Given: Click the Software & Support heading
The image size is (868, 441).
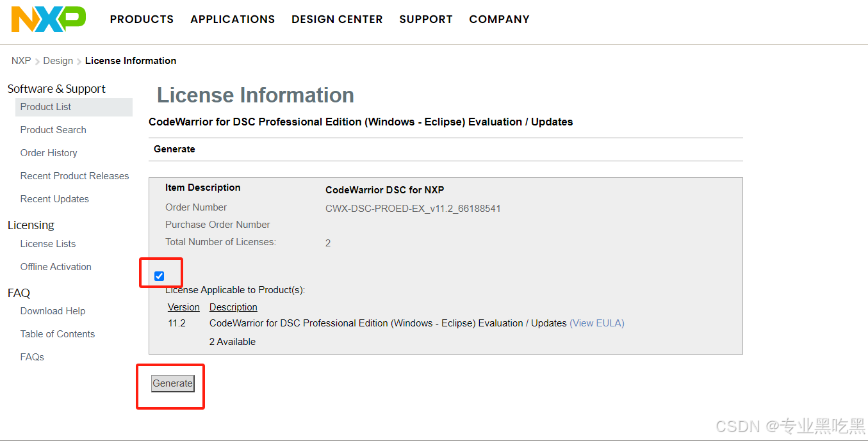Looking at the screenshot, I should click(56, 89).
